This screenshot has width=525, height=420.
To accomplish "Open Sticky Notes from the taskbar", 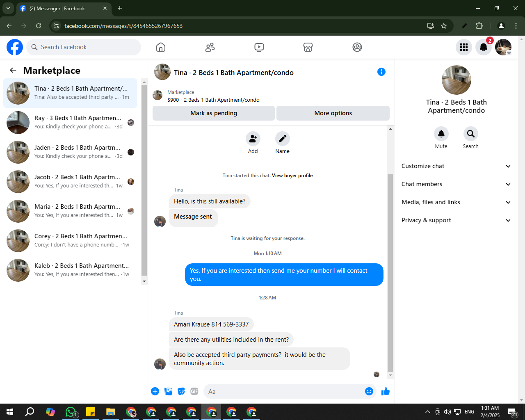I will (91, 412).
